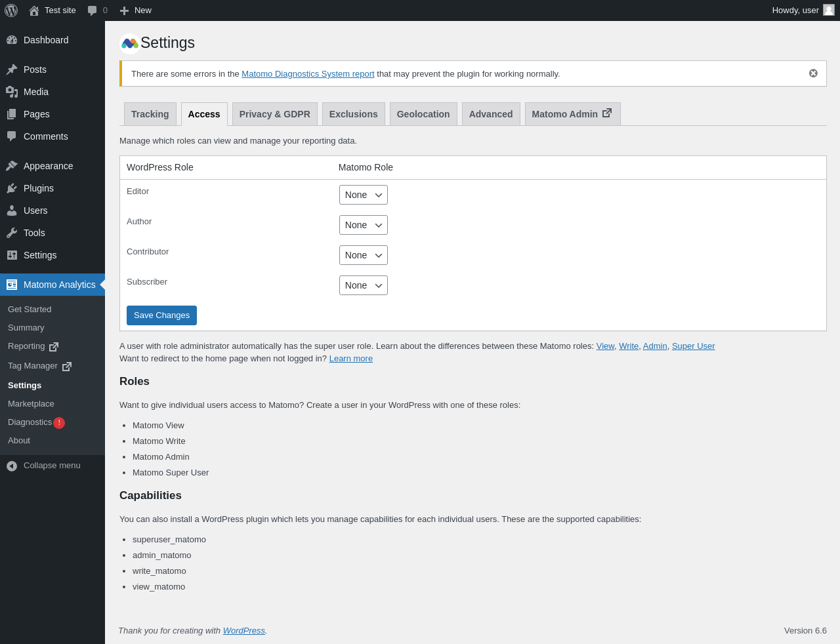Open the Contributor role dropdown
The height and width of the screenshot is (644, 840).
364,255
